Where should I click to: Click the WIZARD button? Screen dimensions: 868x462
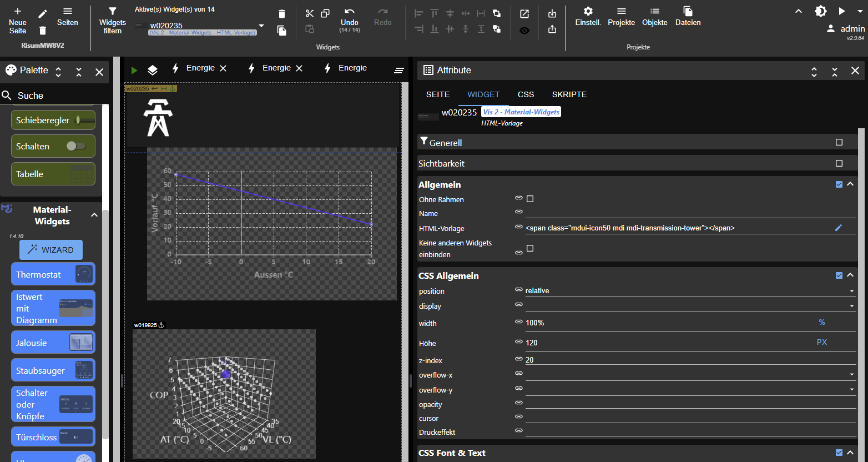(x=51, y=250)
